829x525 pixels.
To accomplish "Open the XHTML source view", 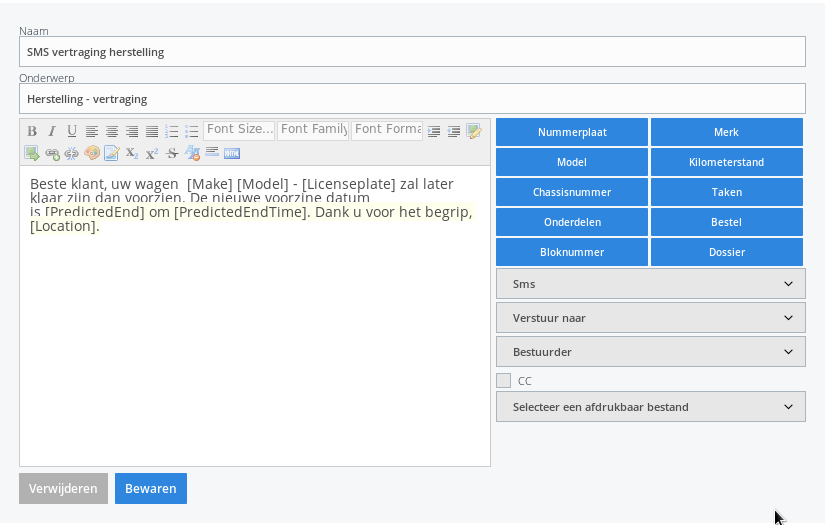I will point(232,153).
